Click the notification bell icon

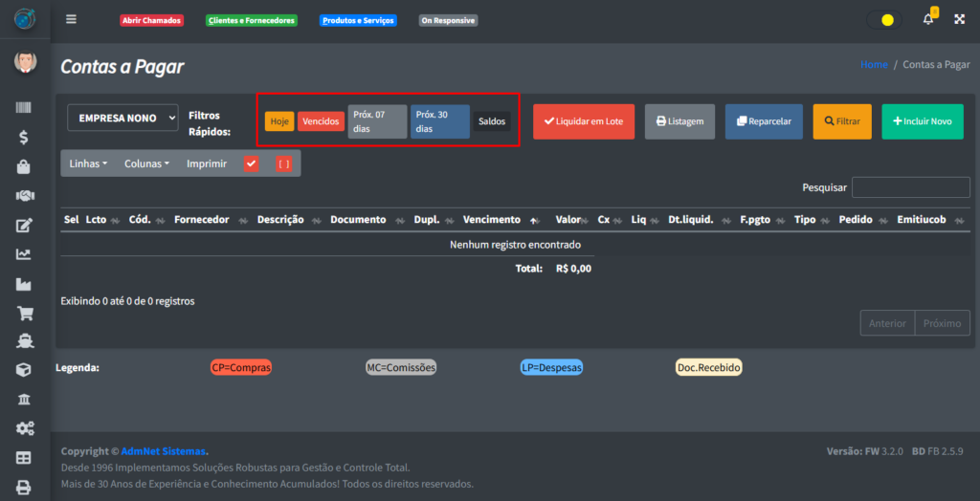pyautogui.click(x=927, y=19)
